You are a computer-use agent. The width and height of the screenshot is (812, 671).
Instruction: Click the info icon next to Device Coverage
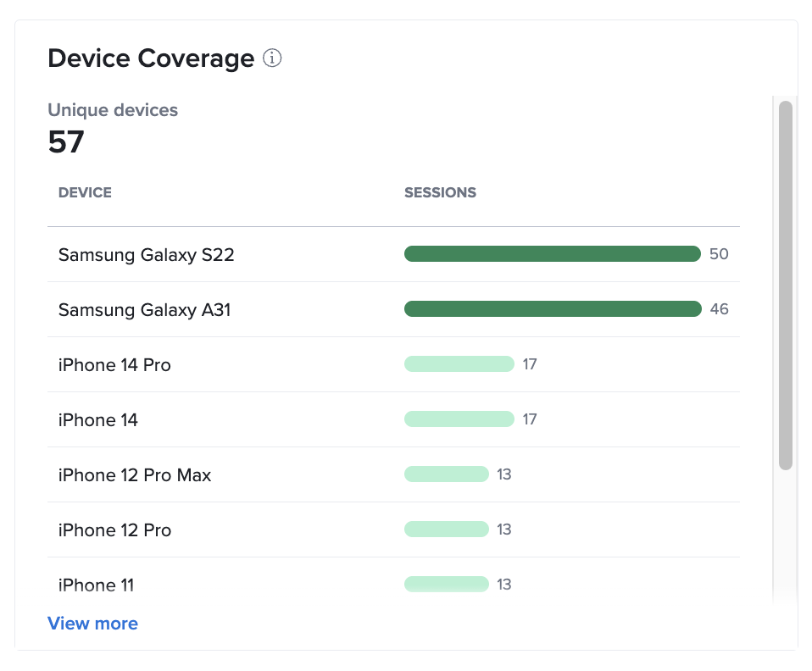click(x=272, y=58)
